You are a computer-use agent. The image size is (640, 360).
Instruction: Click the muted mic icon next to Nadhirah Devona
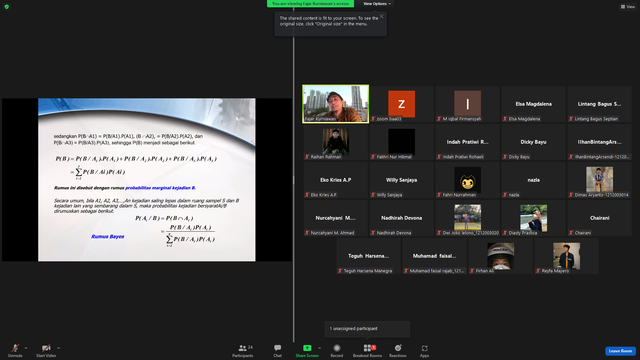pyautogui.click(x=373, y=233)
